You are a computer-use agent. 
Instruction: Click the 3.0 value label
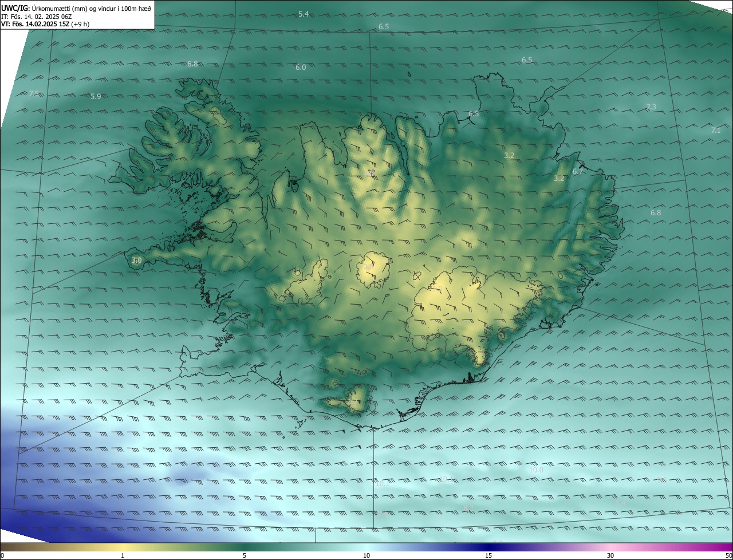[x=136, y=261]
